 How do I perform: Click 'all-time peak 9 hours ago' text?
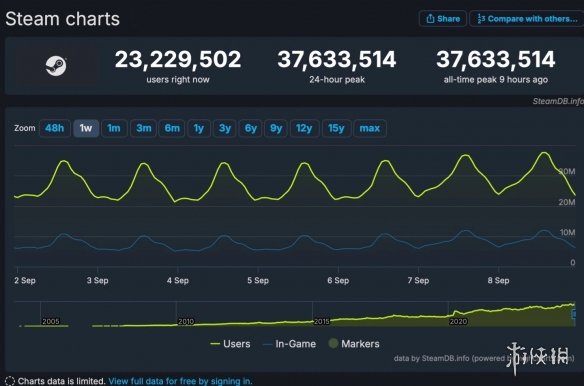pos(496,79)
